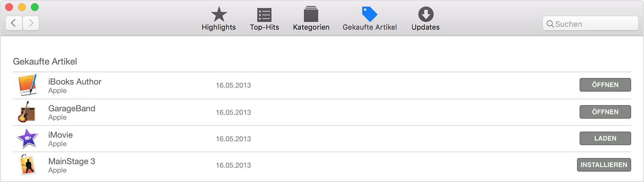
Task: Open the Highlights star icon
Action: tap(219, 14)
